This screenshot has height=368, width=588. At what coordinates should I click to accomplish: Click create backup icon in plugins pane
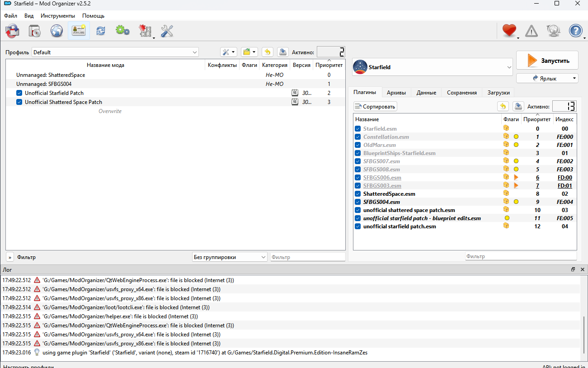(518, 106)
